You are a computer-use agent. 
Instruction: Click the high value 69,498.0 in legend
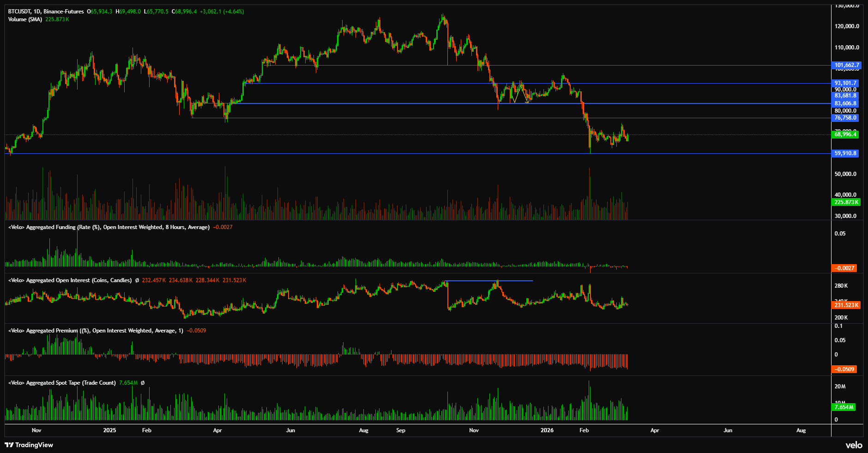point(130,12)
